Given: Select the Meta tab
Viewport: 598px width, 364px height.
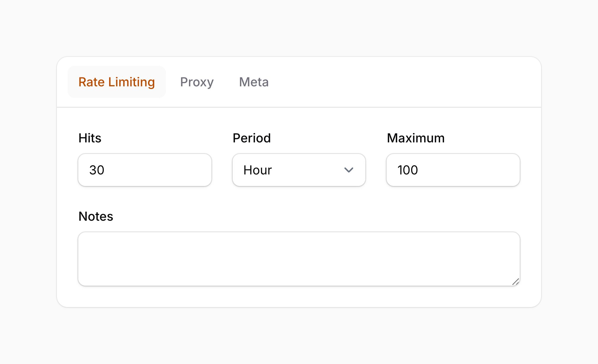Looking at the screenshot, I should 254,82.
